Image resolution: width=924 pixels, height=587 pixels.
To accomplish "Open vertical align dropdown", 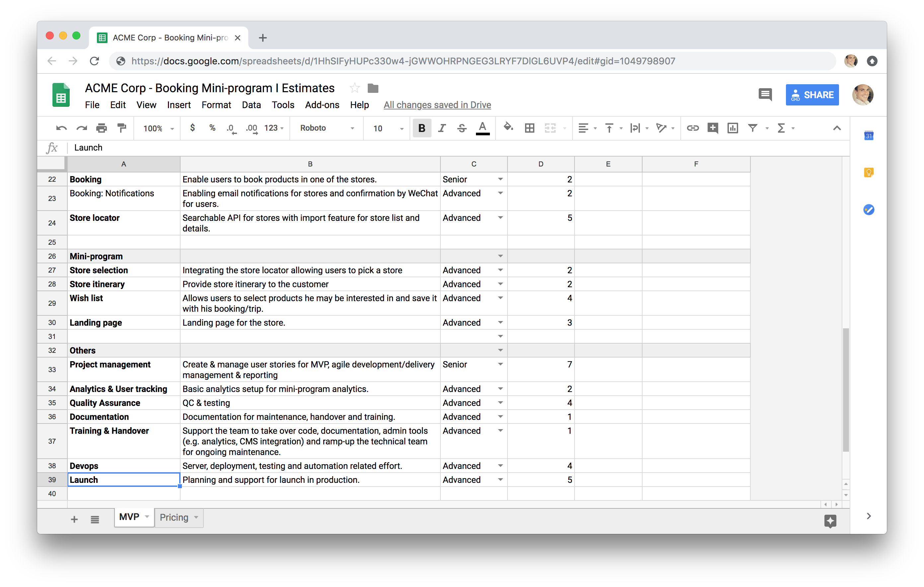I will tap(613, 128).
